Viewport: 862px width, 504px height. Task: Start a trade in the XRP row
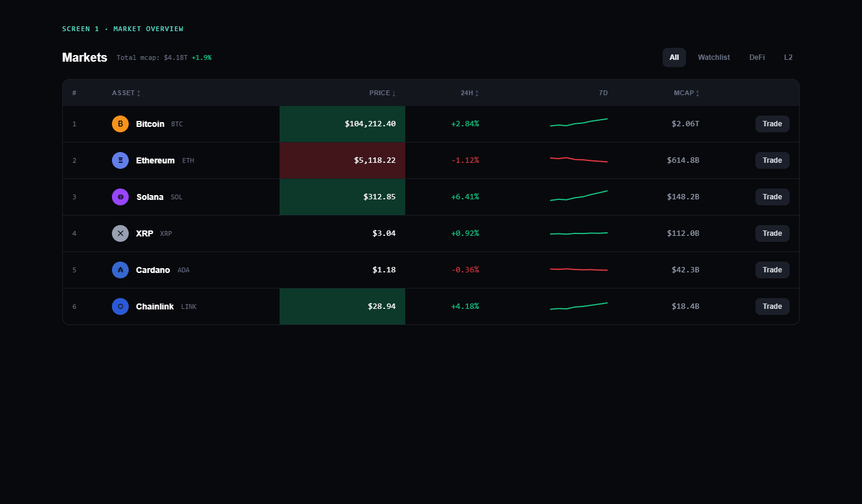click(x=772, y=233)
